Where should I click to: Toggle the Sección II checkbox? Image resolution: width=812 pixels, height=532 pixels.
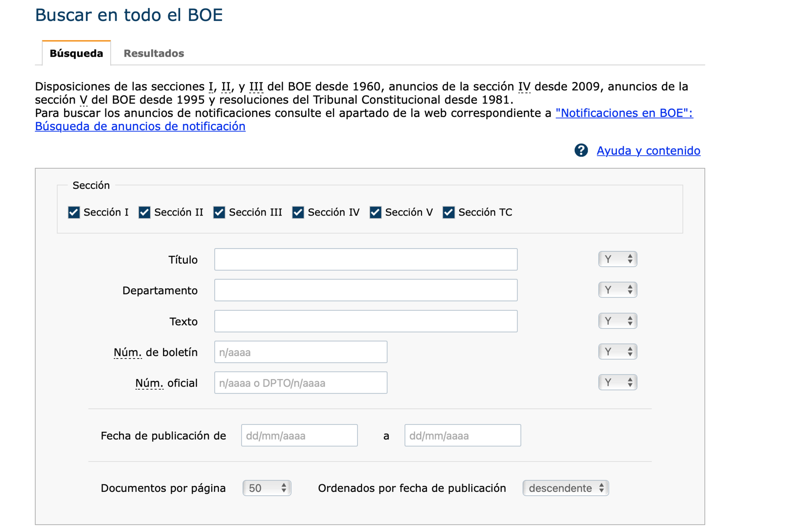144,212
